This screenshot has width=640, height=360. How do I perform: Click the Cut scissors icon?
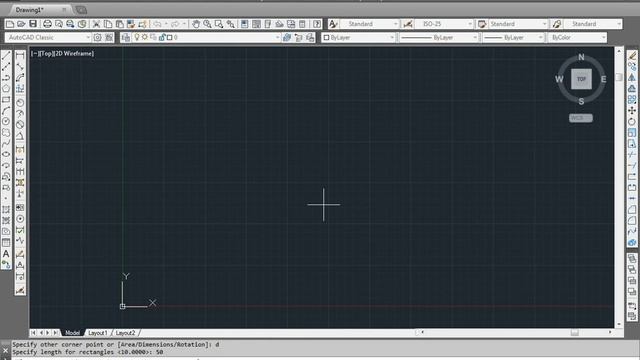[x=96, y=24]
